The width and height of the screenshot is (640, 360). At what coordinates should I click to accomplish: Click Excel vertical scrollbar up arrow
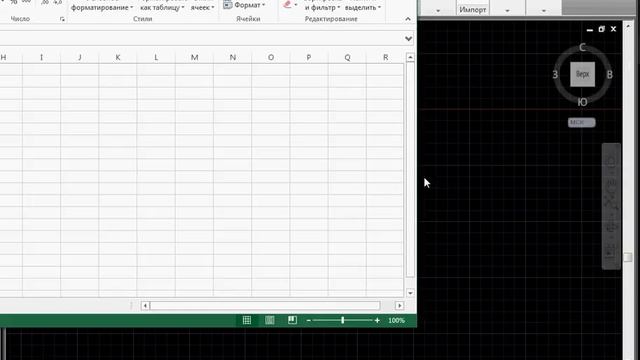coord(410,58)
